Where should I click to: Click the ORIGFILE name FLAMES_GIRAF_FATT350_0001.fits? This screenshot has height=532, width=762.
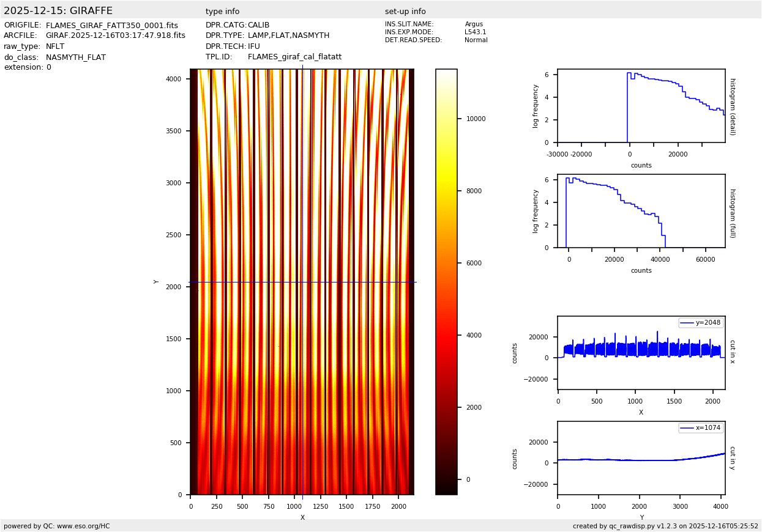click(x=112, y=26)
